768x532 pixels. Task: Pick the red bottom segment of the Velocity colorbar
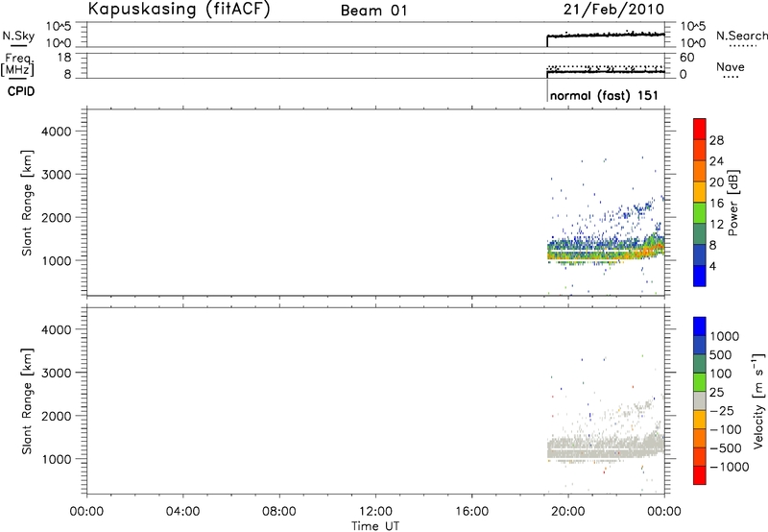[x=700, y=475]
